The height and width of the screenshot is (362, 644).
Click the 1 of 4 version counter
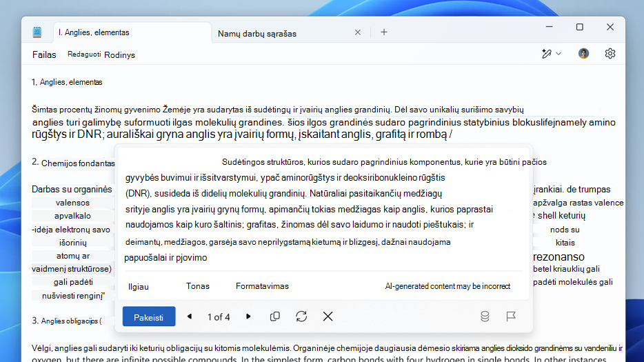pos(219,317)
